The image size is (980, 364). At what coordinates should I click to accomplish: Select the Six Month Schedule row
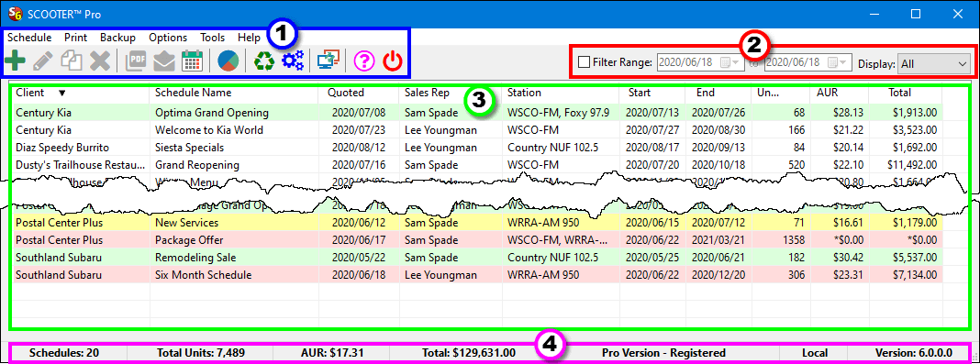coord(476,275)
